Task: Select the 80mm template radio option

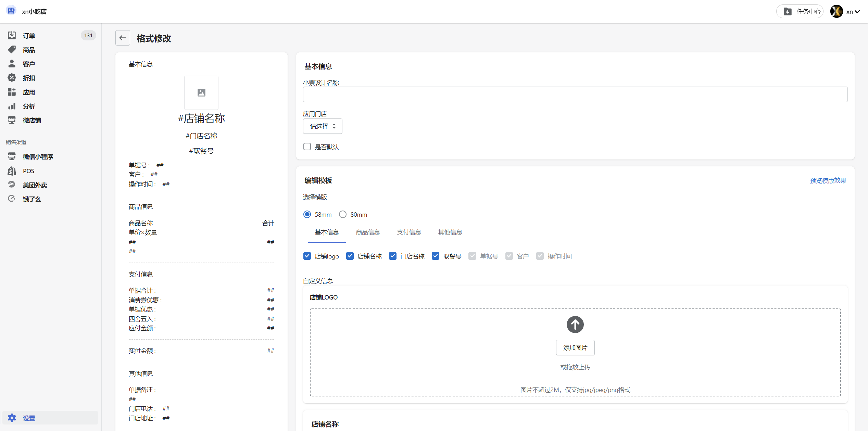Action: point(343,214)
